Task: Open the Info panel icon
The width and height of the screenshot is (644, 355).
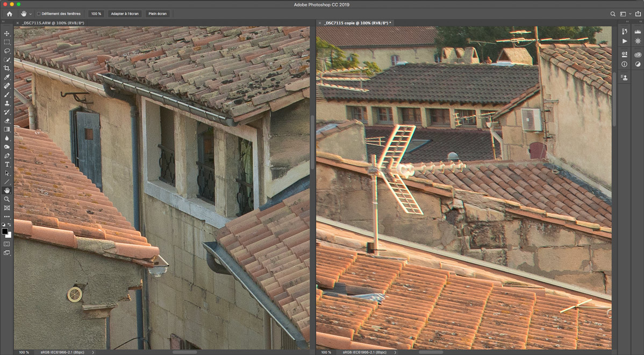Action: coord(624,64)
